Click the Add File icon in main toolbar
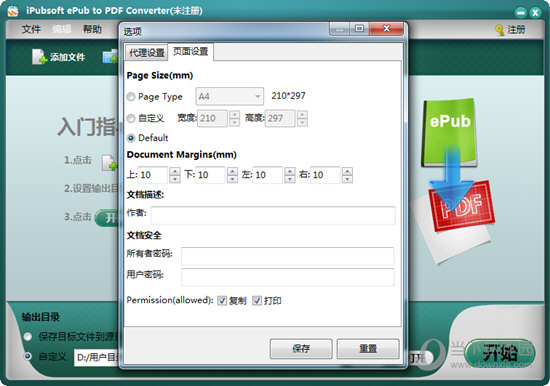Image resolution: width=550 pixels, height=386 pixels. click(x=39, y=57)
